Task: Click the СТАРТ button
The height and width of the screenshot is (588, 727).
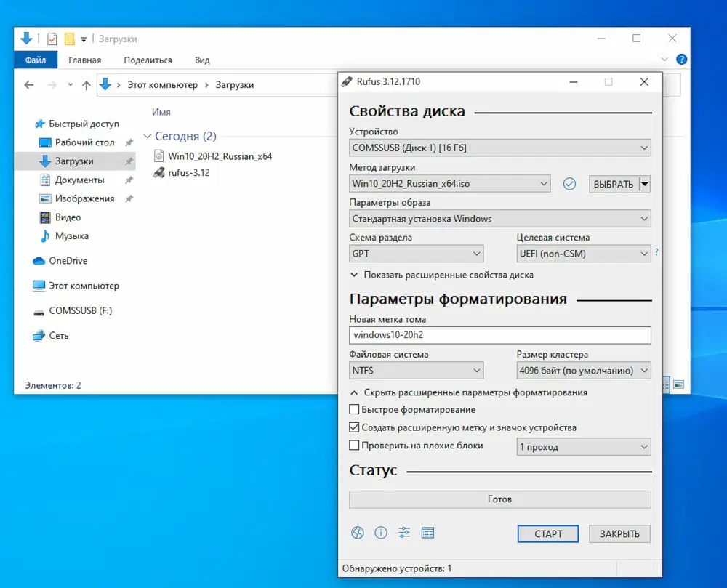Action: [x=548, y=533]
